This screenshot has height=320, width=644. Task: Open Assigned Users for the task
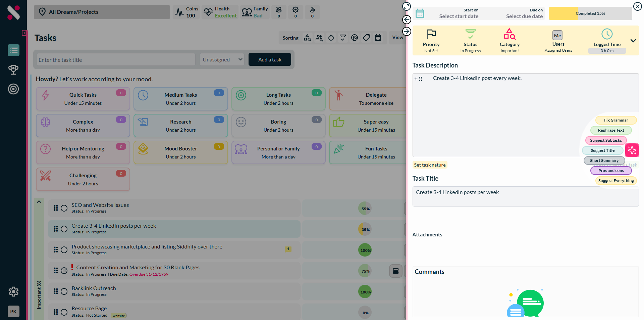(x=558, y=41)
